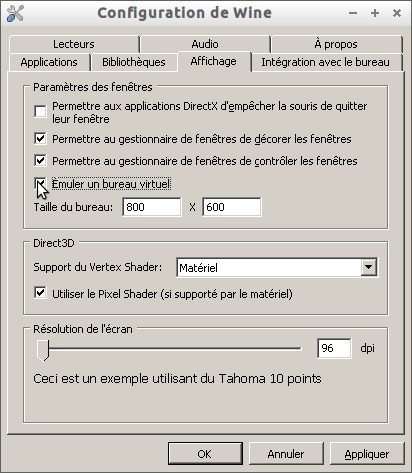The image size is (412, 473).
Task: Select the Matériel combo box field
Action: coord(277,267)
